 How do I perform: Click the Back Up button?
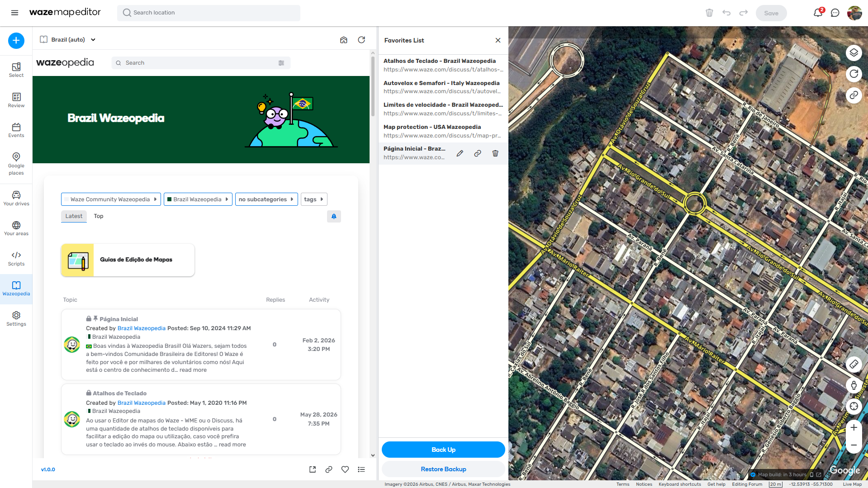point(443,450)
